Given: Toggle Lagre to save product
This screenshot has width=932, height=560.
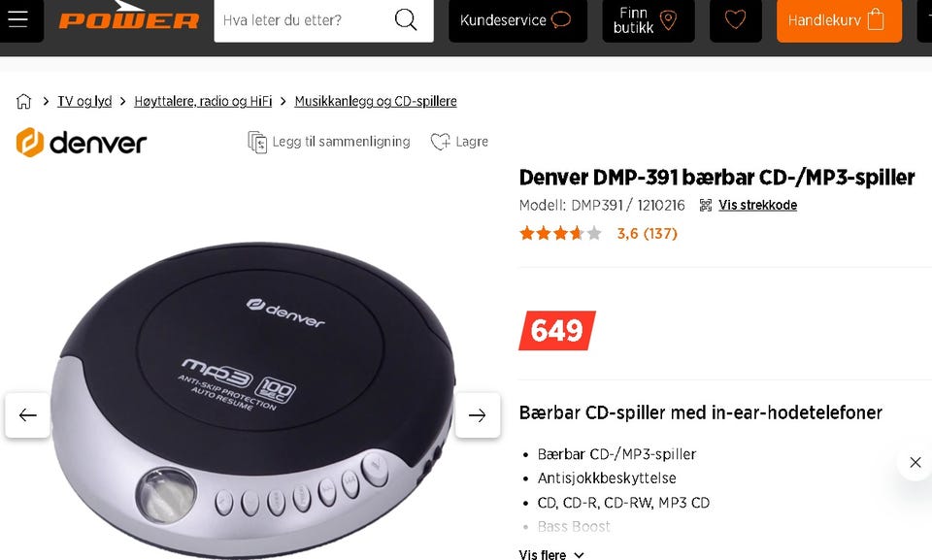Looking at the screenshot, I should click(x=459, y=142).
